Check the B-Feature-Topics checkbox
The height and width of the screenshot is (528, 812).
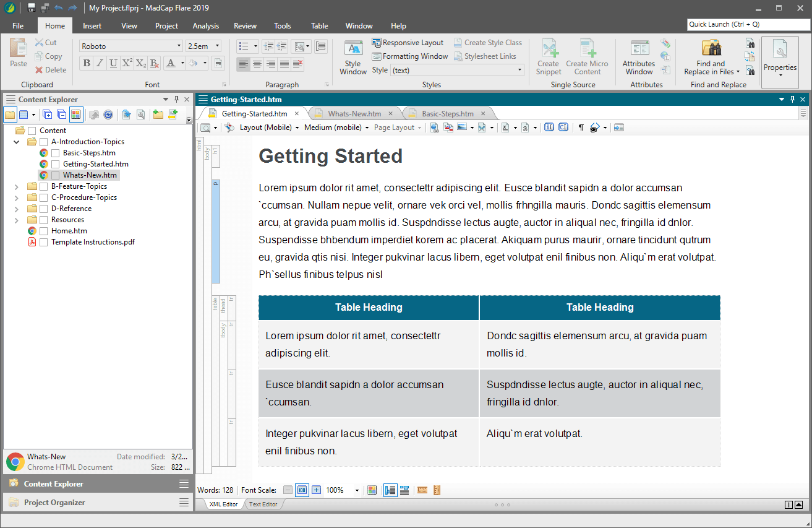click(x=44, y=186)
